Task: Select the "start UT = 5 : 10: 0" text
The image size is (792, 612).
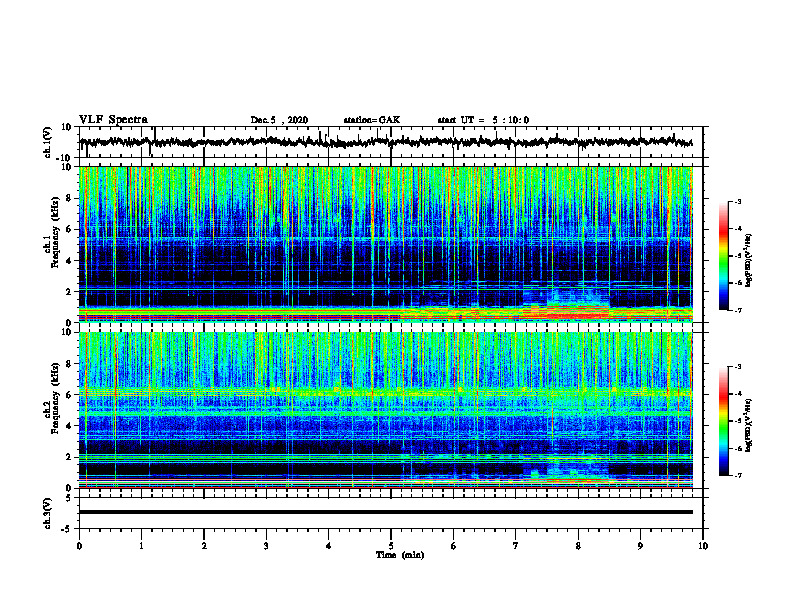Action: tap(483, 120)
